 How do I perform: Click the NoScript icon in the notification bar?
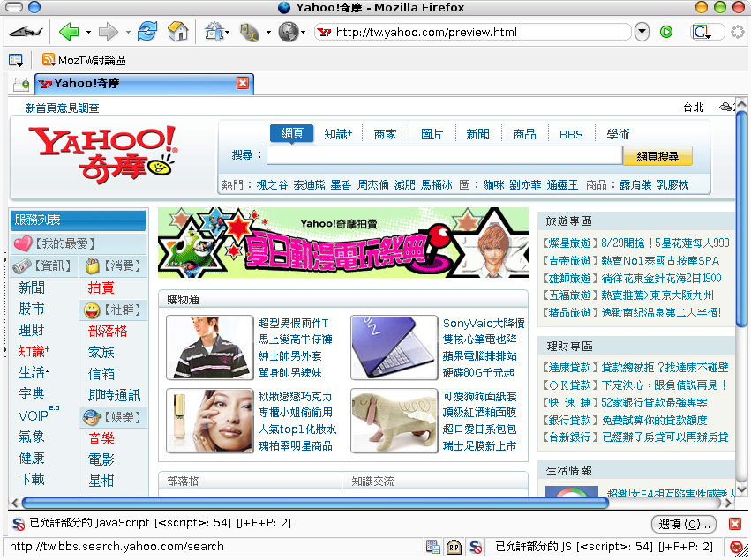[x=19, y=524]
